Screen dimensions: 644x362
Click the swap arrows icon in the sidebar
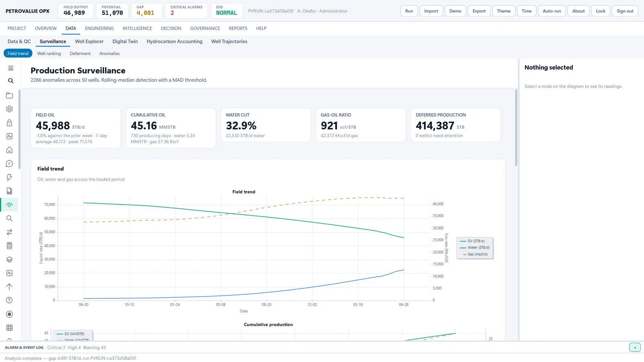tap(9, 232)
